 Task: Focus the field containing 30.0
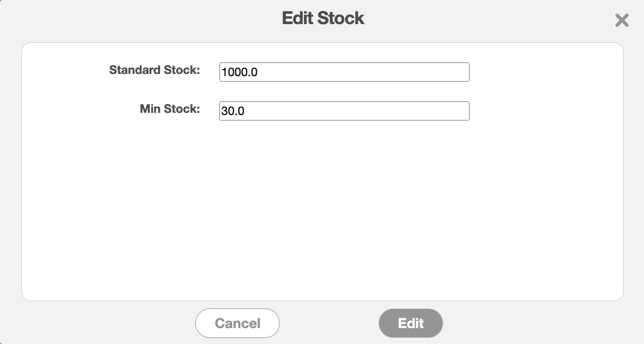[344, 111]
